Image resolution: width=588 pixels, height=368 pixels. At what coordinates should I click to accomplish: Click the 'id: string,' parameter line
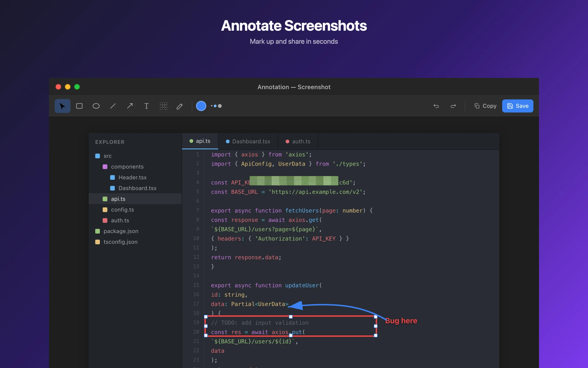[229, 295]
